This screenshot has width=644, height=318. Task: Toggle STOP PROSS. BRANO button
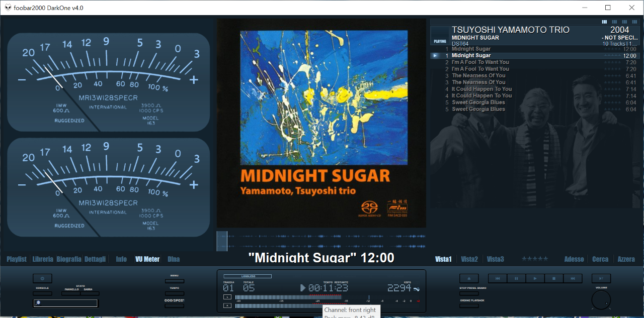pos(469,293)
